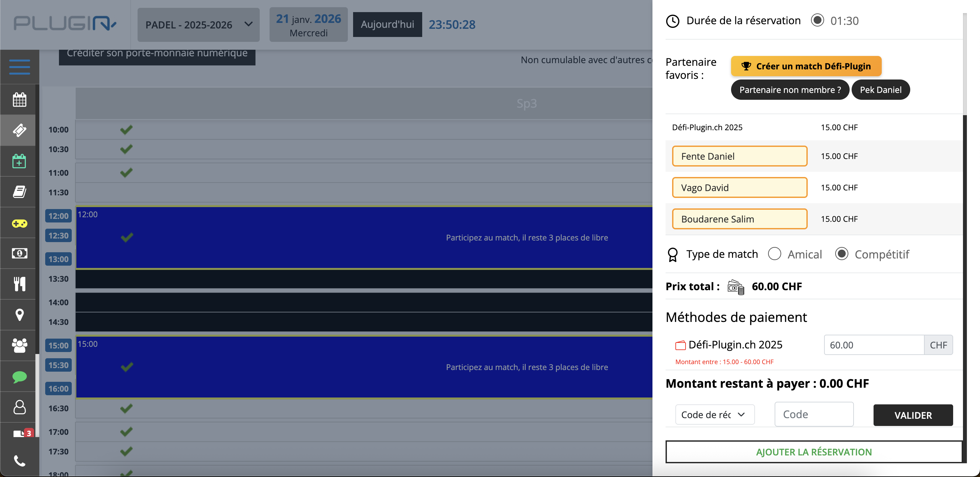Image resolution: width=980 pixels, height=477 pixels.
Task: Click the group members sidebar icon
Action: pos(19,345)
